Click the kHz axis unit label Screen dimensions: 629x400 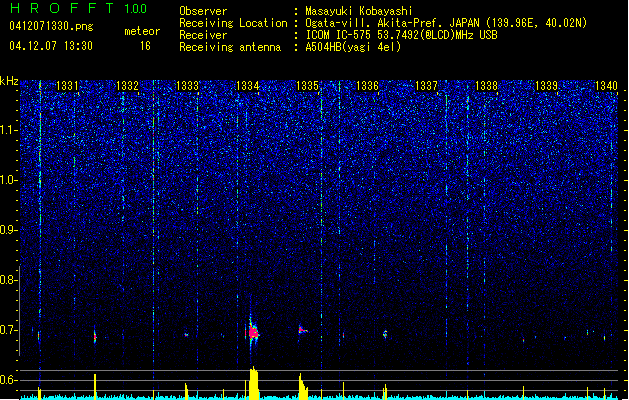pos(9,81)
